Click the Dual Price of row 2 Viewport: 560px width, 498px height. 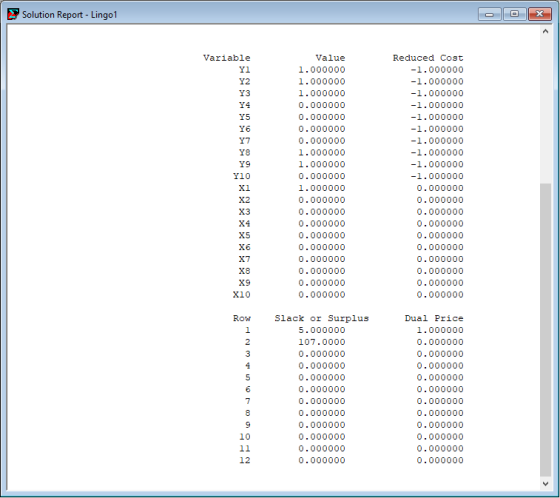440,342
